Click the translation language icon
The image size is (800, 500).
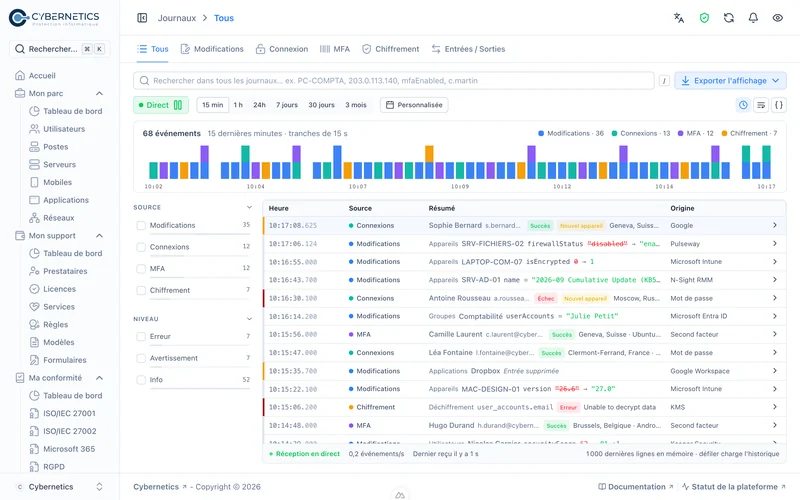point(679,18)
